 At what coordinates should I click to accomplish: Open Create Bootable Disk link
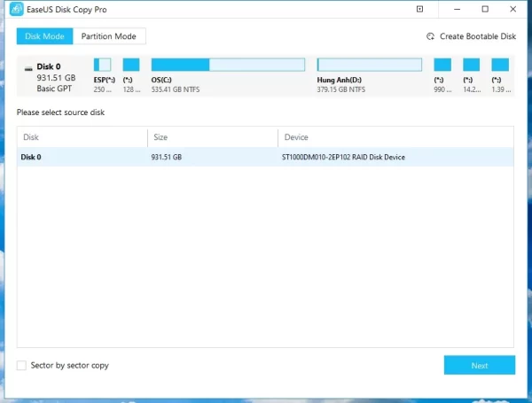point(478,36)
